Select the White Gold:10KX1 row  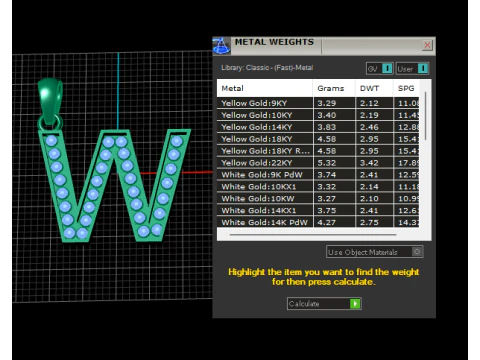(318, 187)
